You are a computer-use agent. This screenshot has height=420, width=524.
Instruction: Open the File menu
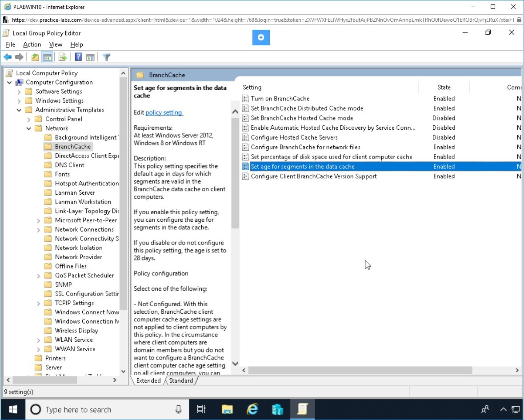click(x=10, y=44)
